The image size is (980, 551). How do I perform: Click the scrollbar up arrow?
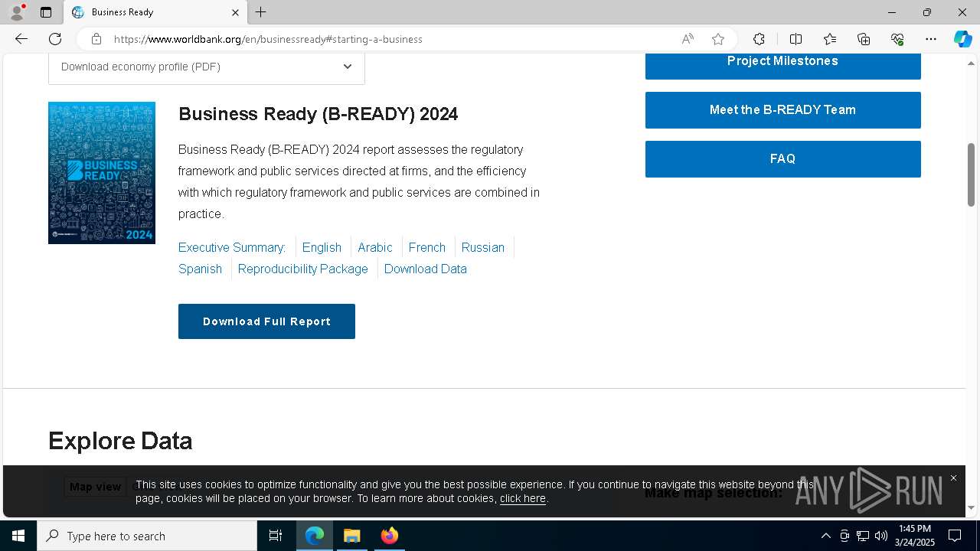(972, 62)
